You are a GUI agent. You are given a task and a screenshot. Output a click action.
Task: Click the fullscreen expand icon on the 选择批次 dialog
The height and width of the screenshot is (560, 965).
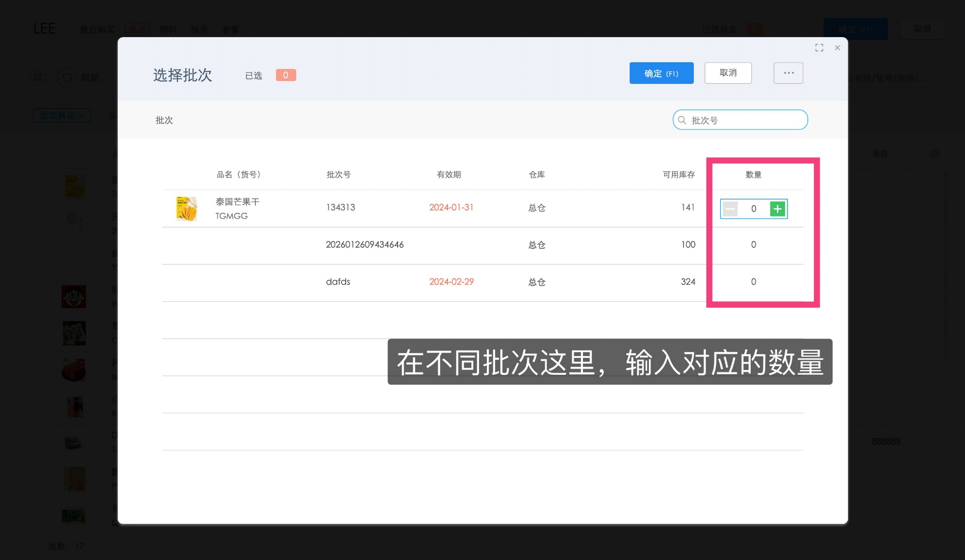[x=819, y=47]
